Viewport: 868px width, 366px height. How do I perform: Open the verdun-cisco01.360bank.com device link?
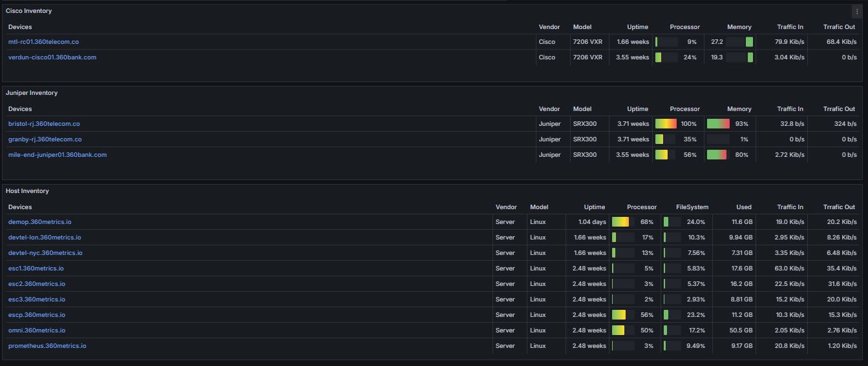(x=52, y=57)
